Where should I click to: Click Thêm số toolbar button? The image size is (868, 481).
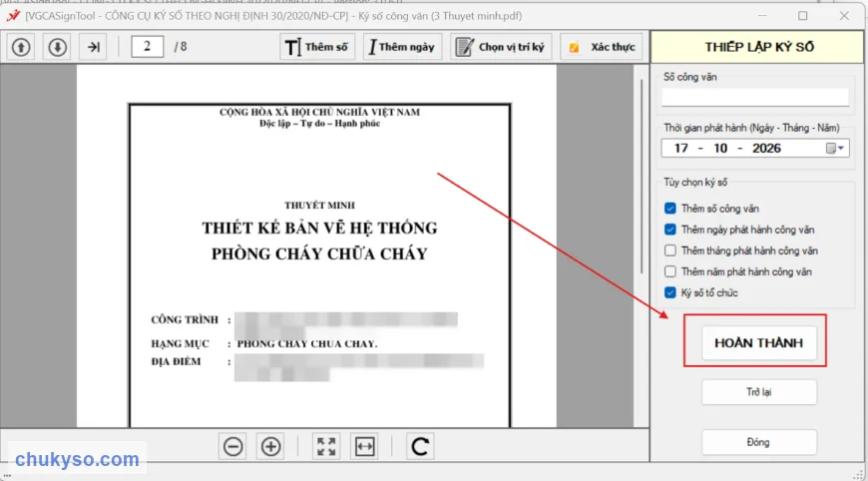tap(316, 47)
